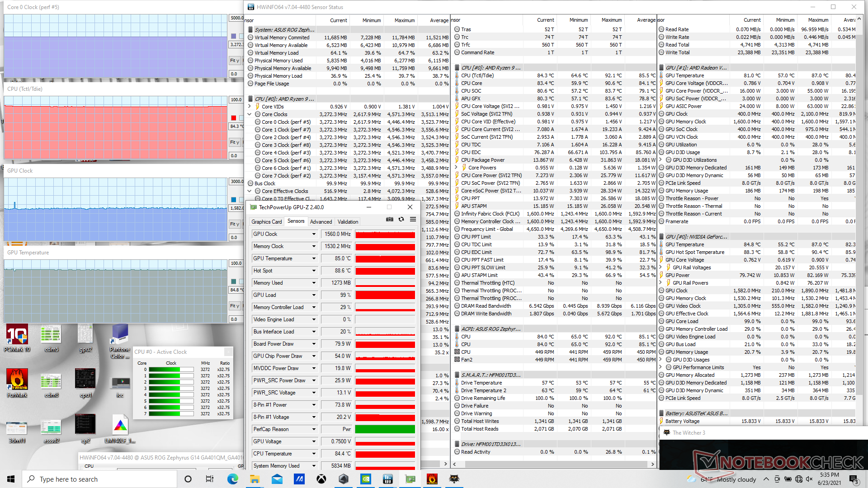Viewport: 868px width, 488px height.
Task: Collapse the Core Clocks tree in HWiNFO
Action: pyautogui.click(x=250, y=114)
